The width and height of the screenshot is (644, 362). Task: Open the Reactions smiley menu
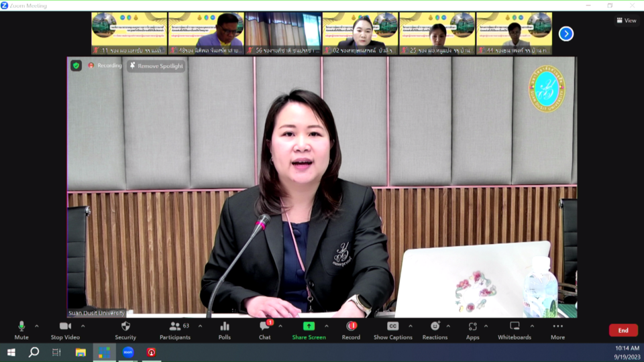click(435, 330)
